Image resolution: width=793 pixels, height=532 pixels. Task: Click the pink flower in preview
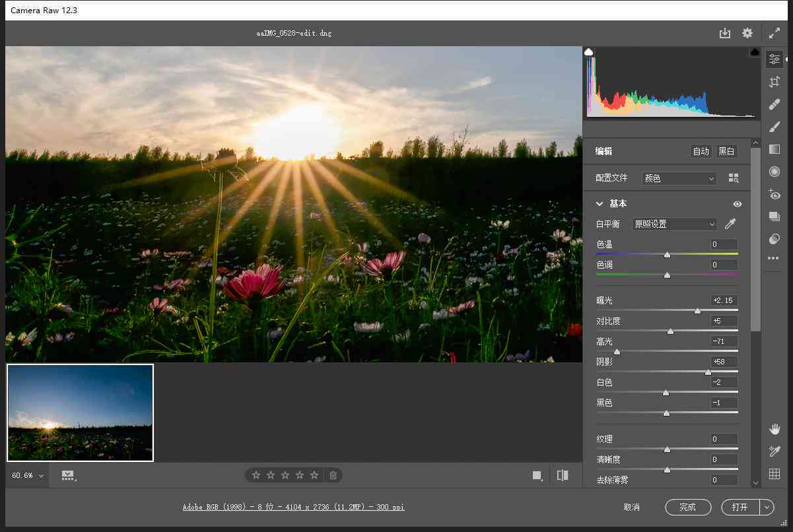(x=254, y=283)
